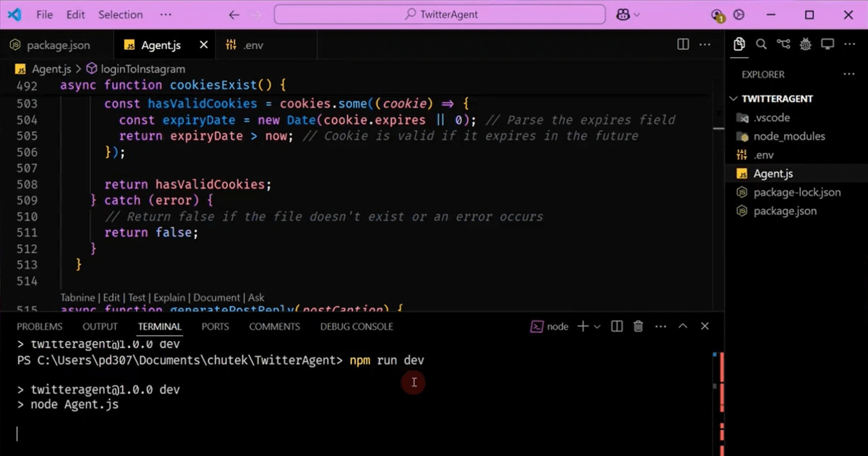Click the Copilot icon in title bar
Viewport: 868px width, 456px height.
pos(623,14)
